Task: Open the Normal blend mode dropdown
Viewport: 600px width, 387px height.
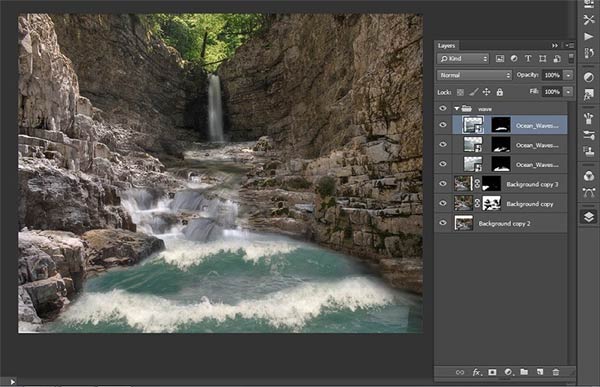Action: click(474, 75)
